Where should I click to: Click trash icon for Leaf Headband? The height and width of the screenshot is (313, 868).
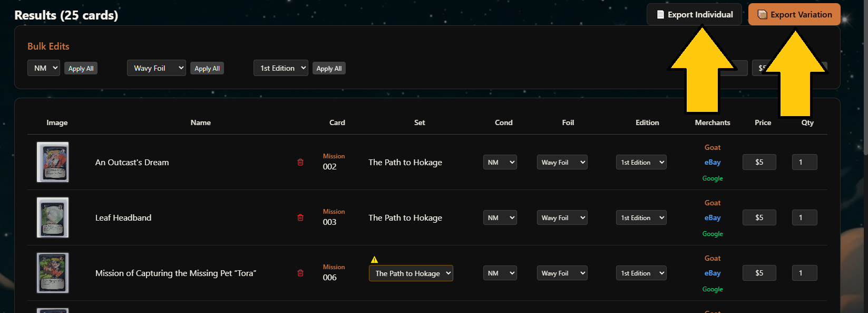click(x=300, y=217)
